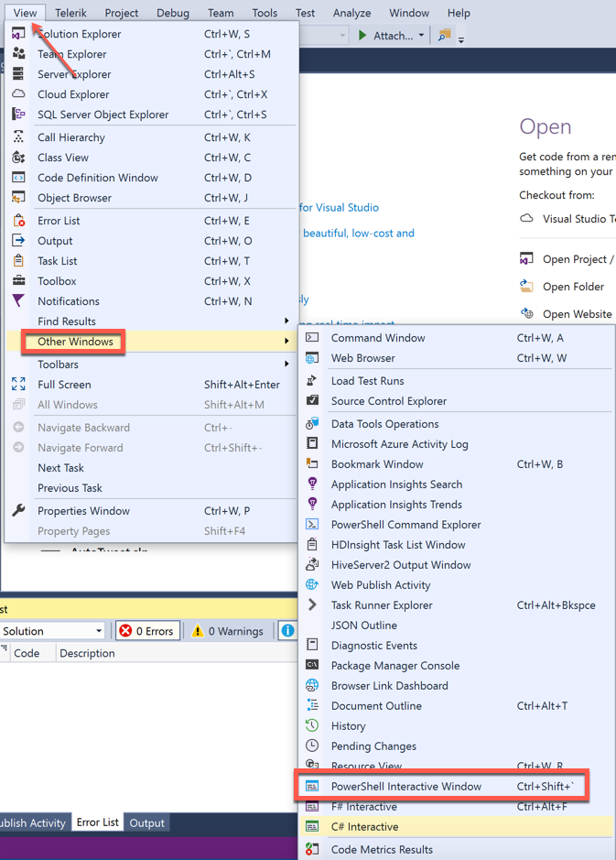Sort by the Description column header
The image size is (616, 860).
(87, 653)
